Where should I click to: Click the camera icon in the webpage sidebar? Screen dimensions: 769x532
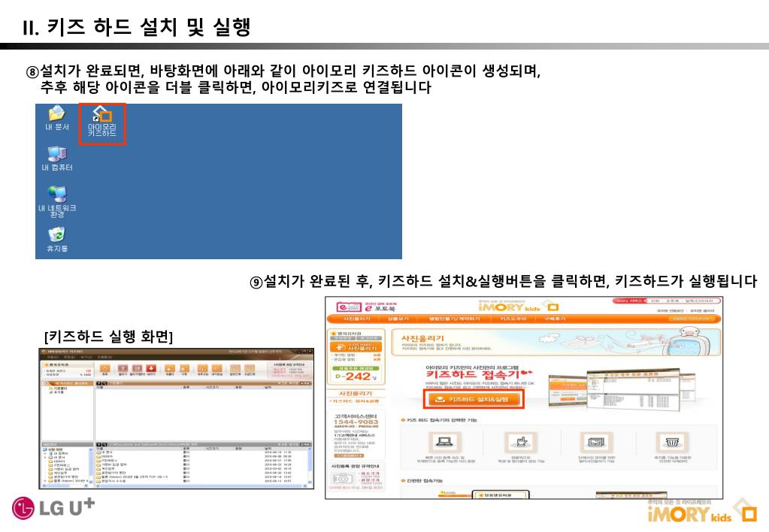coord(342,478)
